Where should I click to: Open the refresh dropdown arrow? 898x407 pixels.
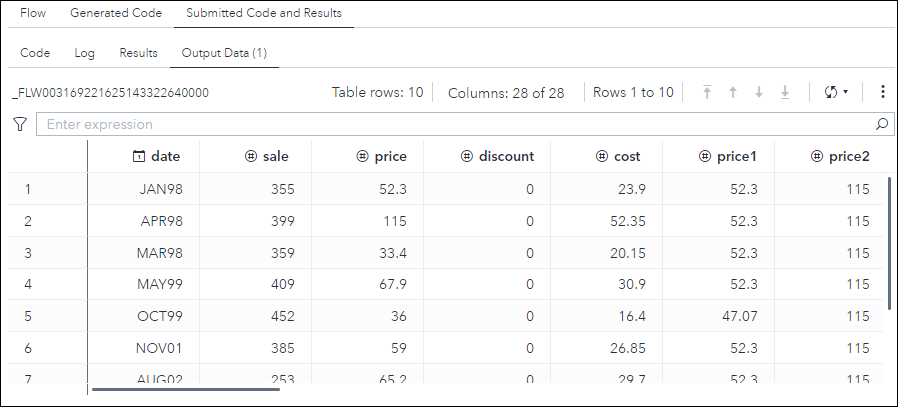pos(846,92)
